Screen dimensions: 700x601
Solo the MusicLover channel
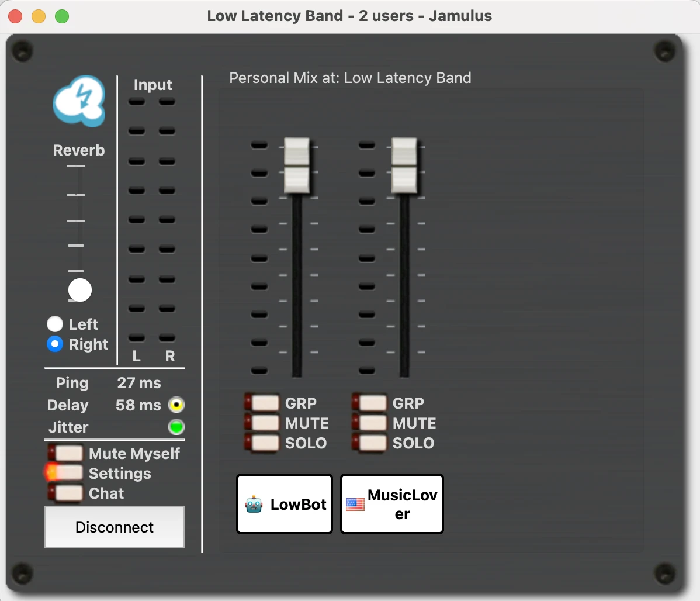[x=370, y=443]
